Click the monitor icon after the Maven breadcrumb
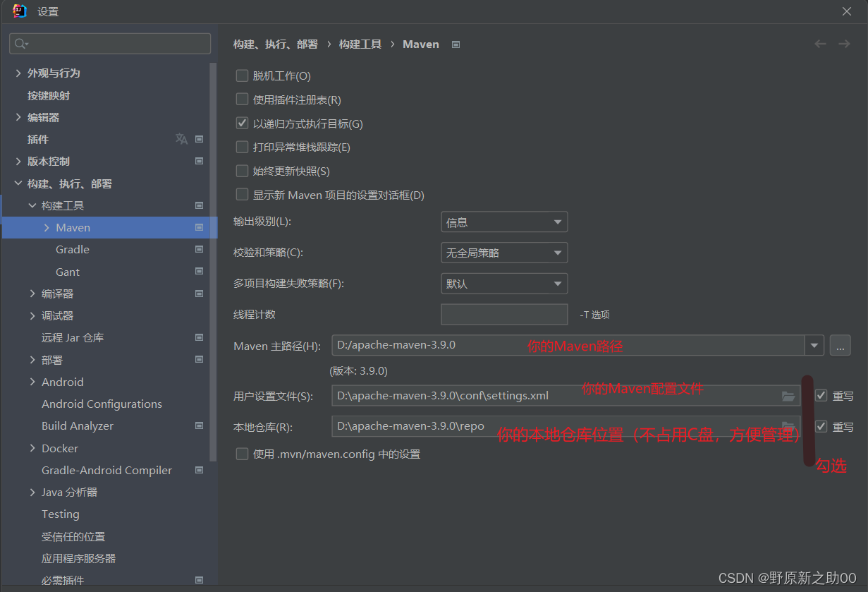The height and width of the screenshot is (592, 868). click(455, 44)
